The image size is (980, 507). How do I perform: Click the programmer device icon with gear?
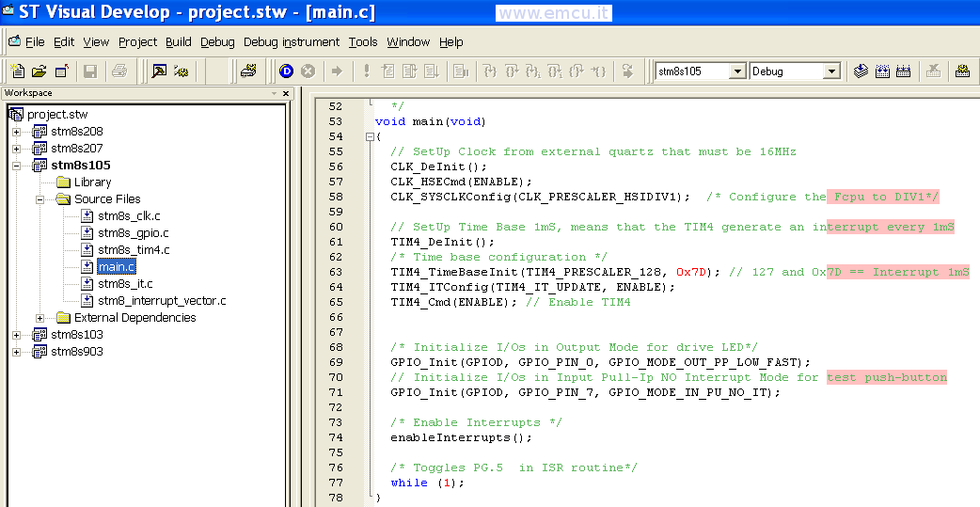(248, 71)
